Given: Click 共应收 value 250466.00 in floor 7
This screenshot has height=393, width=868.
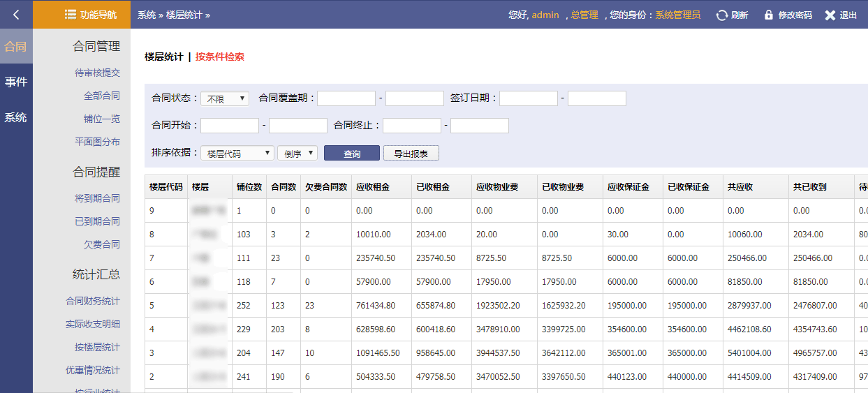Looking at the screenshot, I should (747, 258).
